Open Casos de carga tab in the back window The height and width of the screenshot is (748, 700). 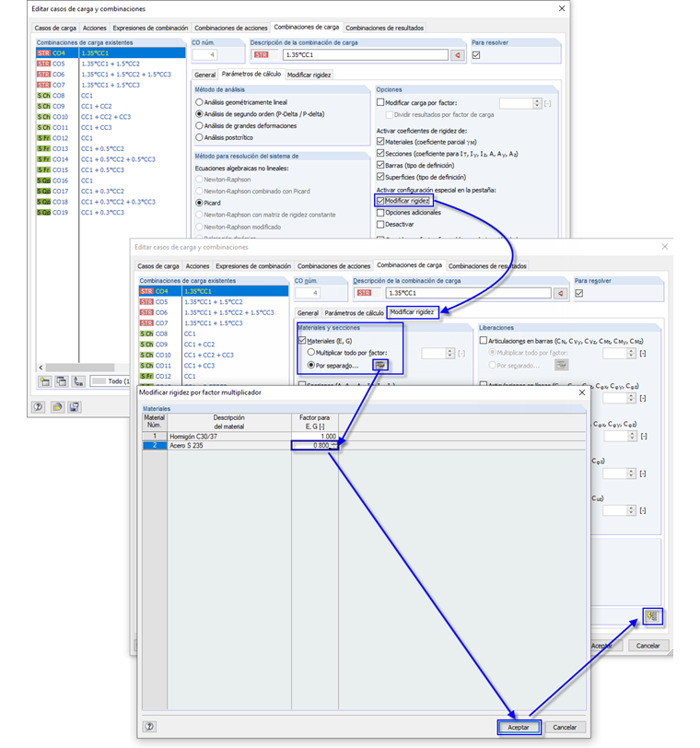click(55, 28)
